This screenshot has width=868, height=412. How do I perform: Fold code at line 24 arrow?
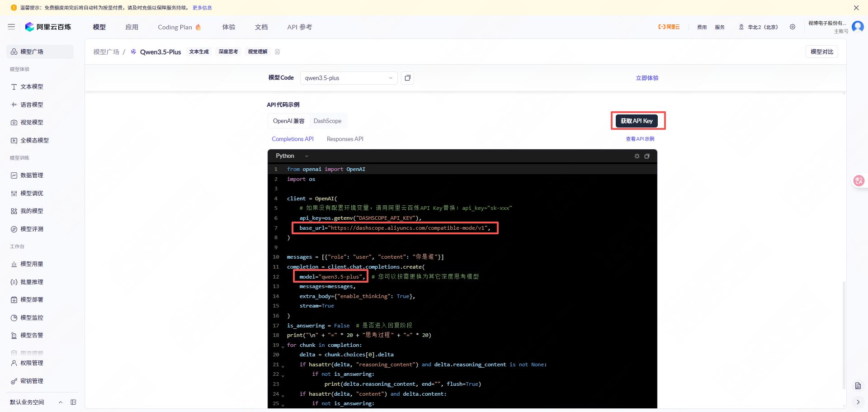[283, 395]
